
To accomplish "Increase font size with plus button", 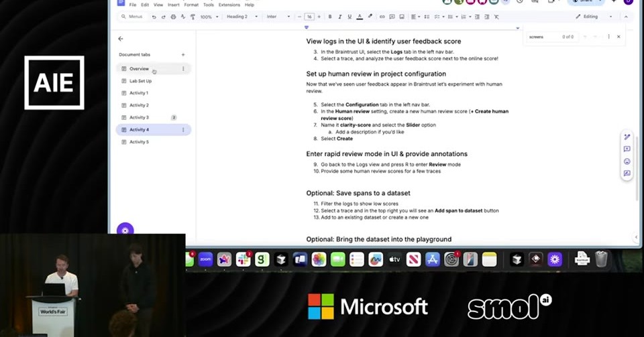I will [319, 17].
